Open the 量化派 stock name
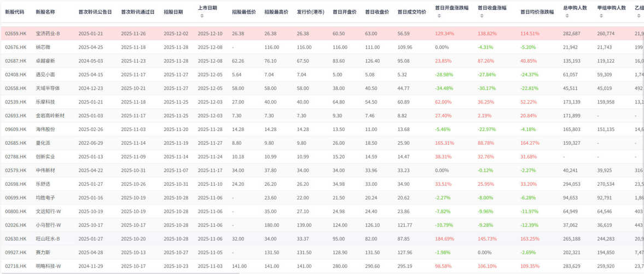Screen dimensions: 644x274 (43, 143)
